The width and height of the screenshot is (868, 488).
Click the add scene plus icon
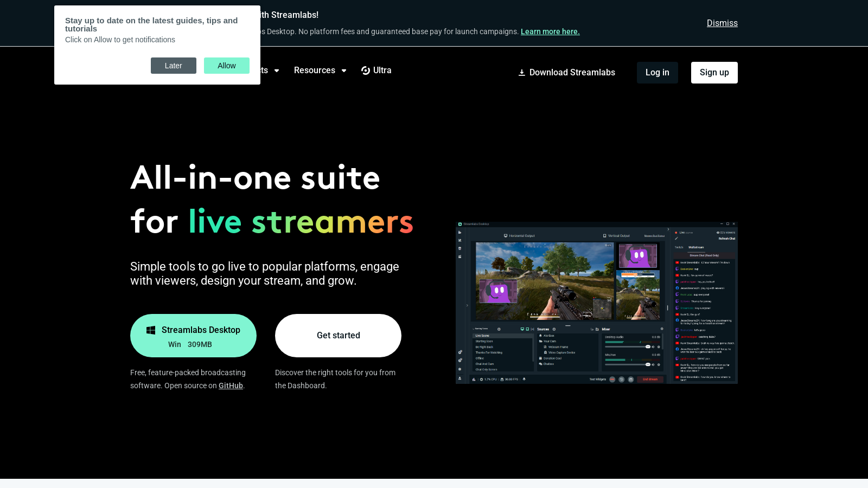pyautogui.click(x=499, y=329)
